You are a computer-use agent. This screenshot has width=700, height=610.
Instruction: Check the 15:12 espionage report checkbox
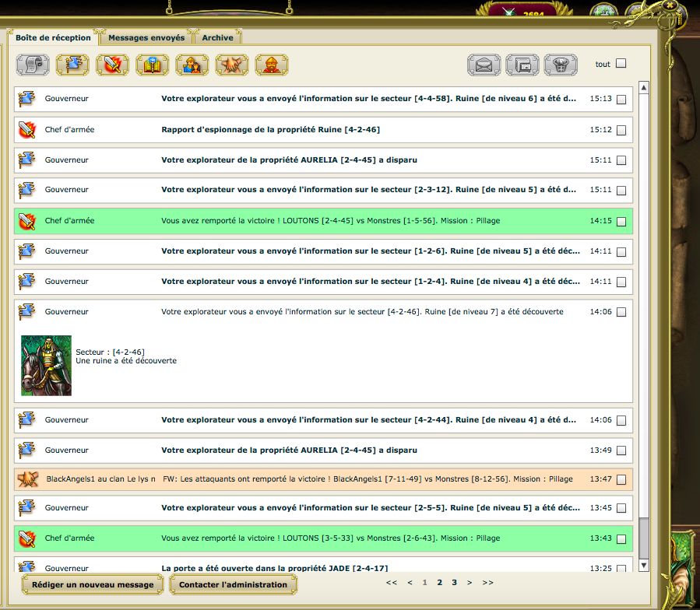click(x=621, y=131)
